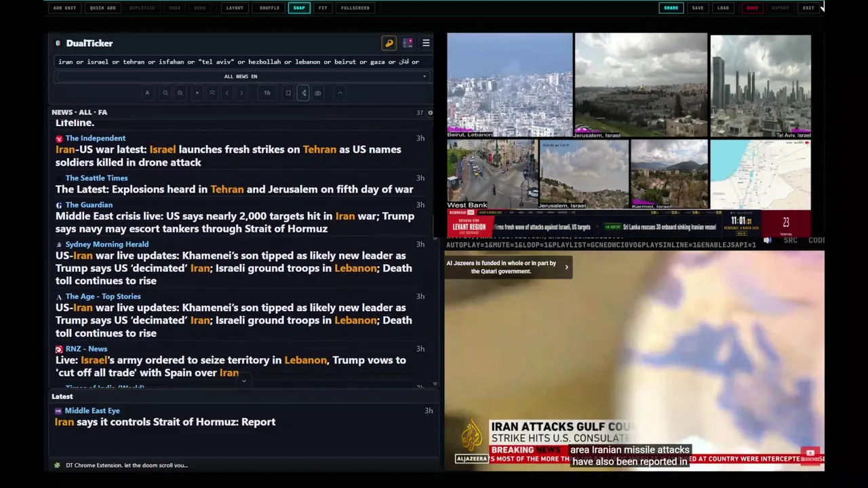
Task: Click the font size 'A' toolbar icon
Action: [147, 93]
